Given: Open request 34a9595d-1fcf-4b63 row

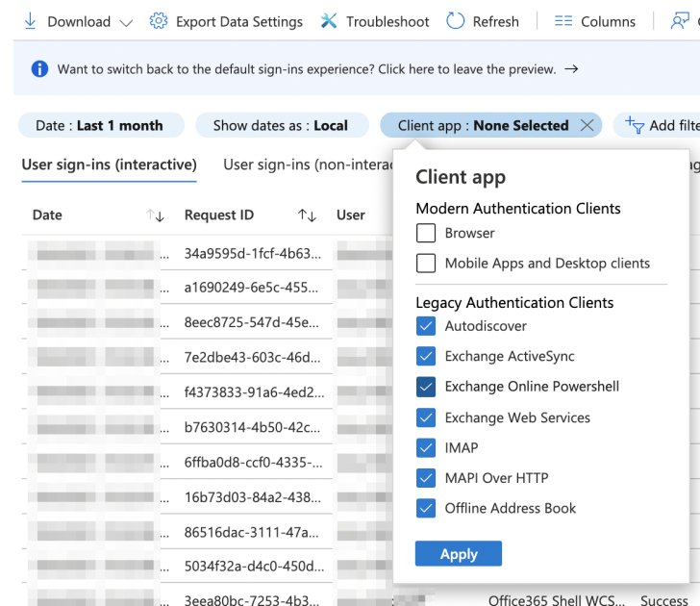Looking at the screenshot, I should click(x=253, y=254).
